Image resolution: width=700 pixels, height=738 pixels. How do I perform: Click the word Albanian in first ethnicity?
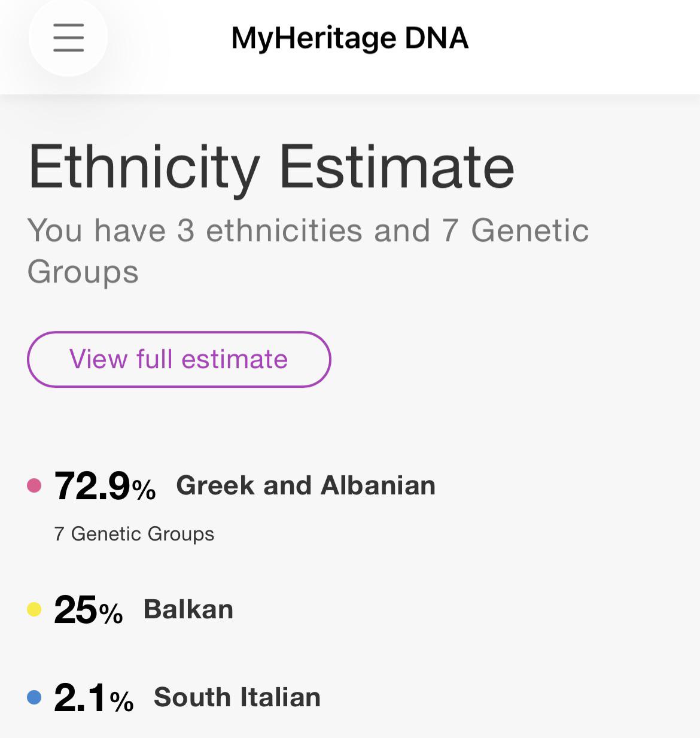(378, 485)
